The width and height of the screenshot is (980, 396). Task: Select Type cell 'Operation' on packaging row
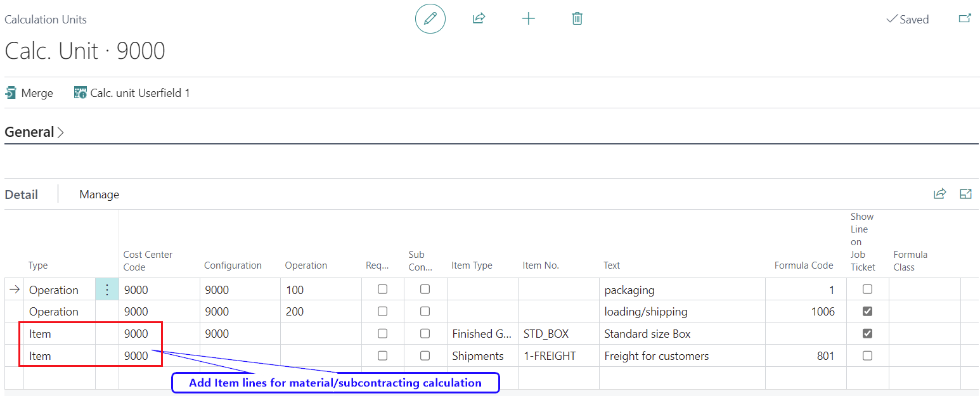coord(60,290)
